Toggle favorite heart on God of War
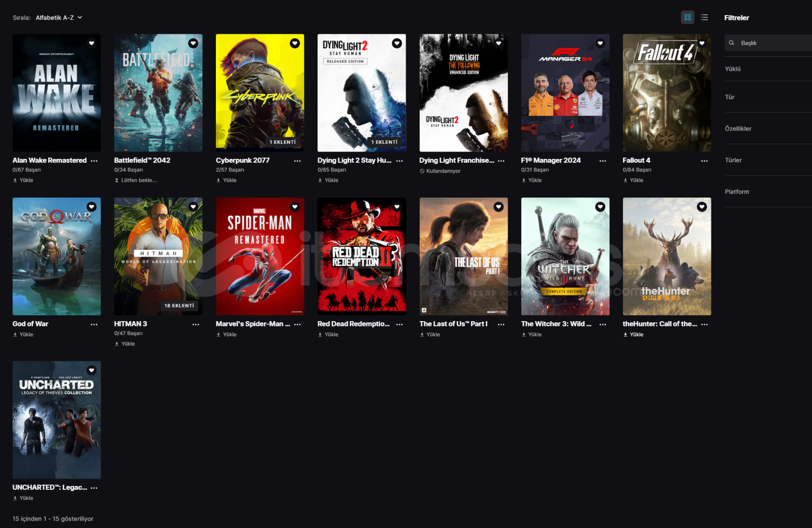 [91, 207]
